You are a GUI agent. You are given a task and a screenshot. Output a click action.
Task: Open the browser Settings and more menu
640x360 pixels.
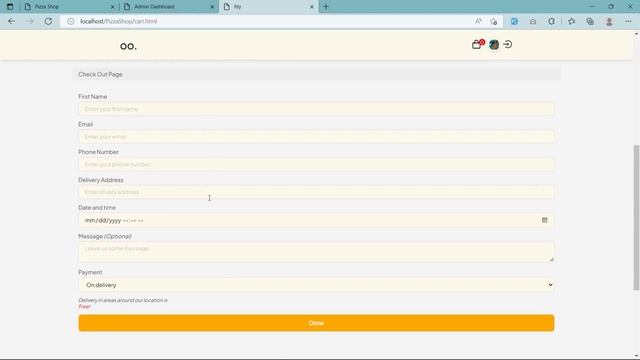628,21
